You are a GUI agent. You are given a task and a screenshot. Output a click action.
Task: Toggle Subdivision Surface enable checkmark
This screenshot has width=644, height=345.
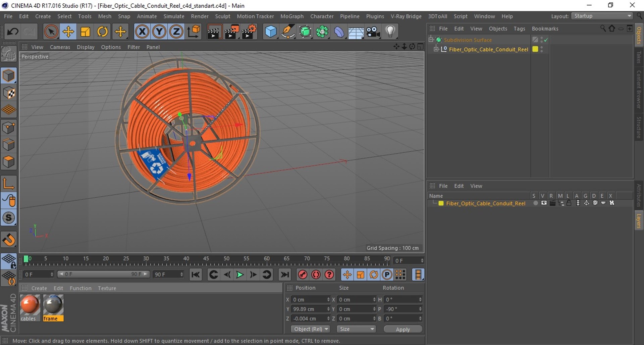[546, 40]
